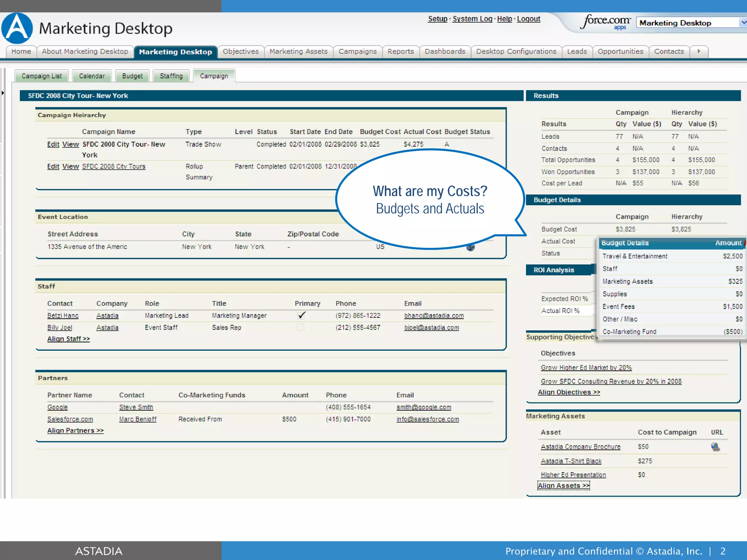Click the Astadia 'A' logo icon
The height and width of the screenshot is (560, 747).
17,28
